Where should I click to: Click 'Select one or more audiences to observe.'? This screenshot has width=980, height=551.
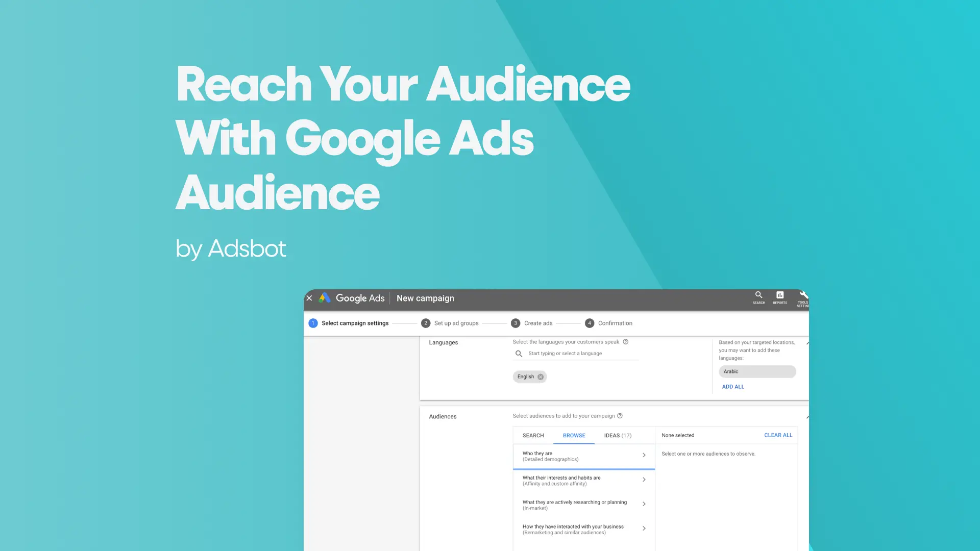coord(708,454)
